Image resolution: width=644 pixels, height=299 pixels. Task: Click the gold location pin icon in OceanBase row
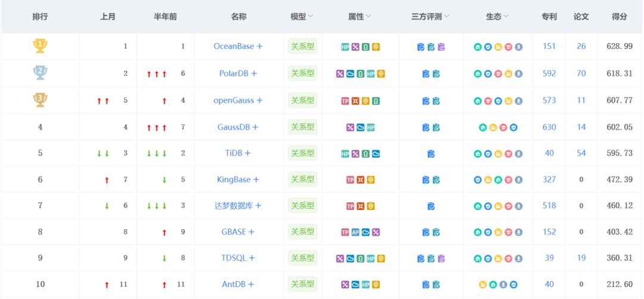click(x=376, y=47)
